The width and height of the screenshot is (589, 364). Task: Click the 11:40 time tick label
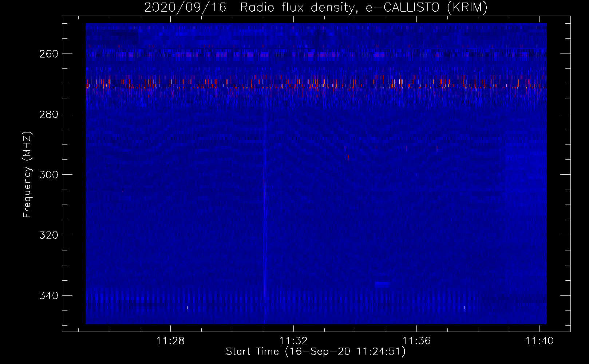[x=539, y=341]
